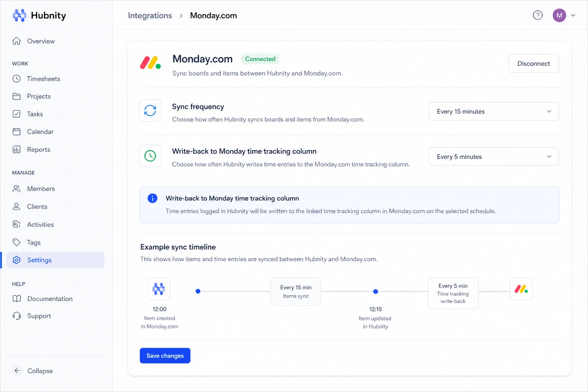588x392 pixels.
Task: Click the Hubnity icon in sync timeline
Action: pos(159,289)
